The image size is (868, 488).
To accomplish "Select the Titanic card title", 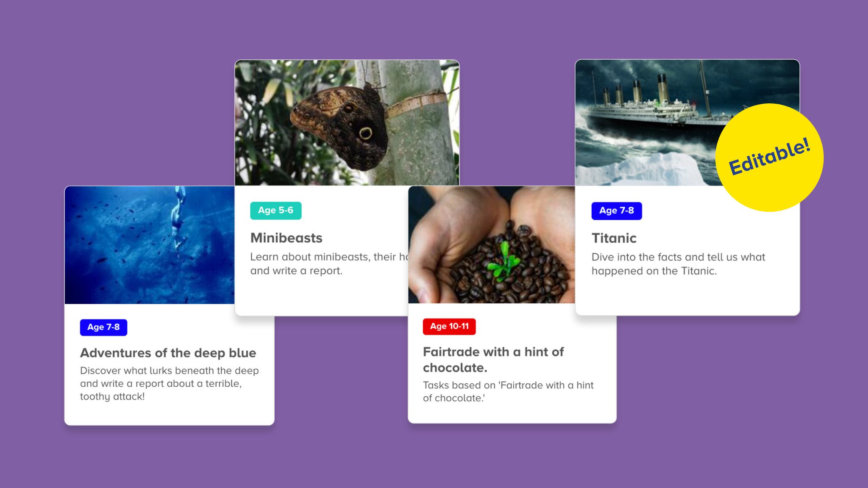I will click(x=614, y=238).
